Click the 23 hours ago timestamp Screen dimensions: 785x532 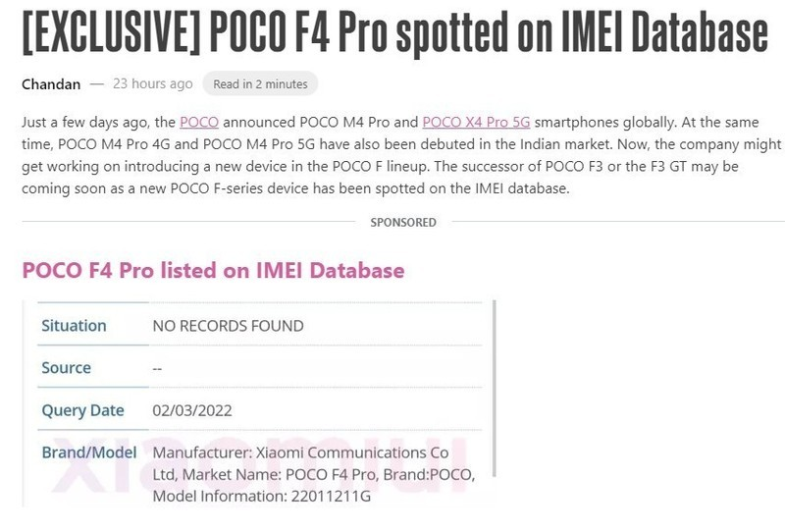(x=153, y=83)
